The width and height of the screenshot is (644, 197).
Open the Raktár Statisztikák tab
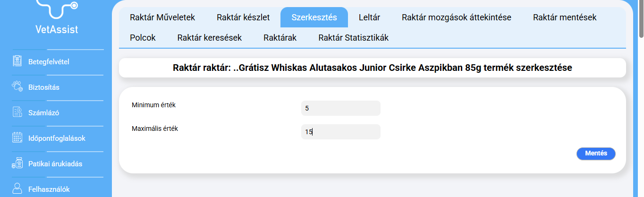pos(354,38)
